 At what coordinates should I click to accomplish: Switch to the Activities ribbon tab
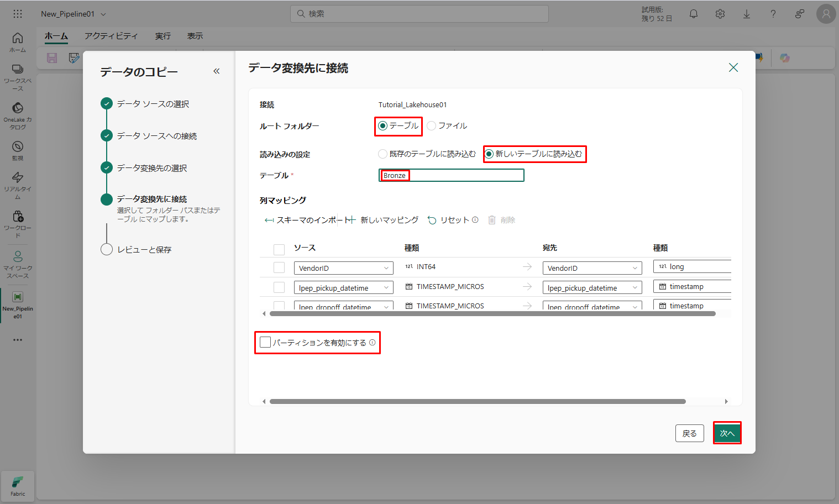pyautogui.click(x=111, y=36)
